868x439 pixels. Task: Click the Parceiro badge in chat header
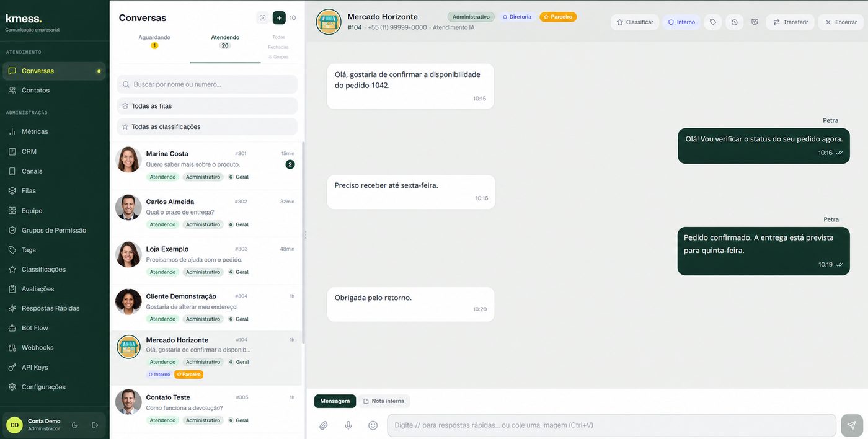point(558,17)
